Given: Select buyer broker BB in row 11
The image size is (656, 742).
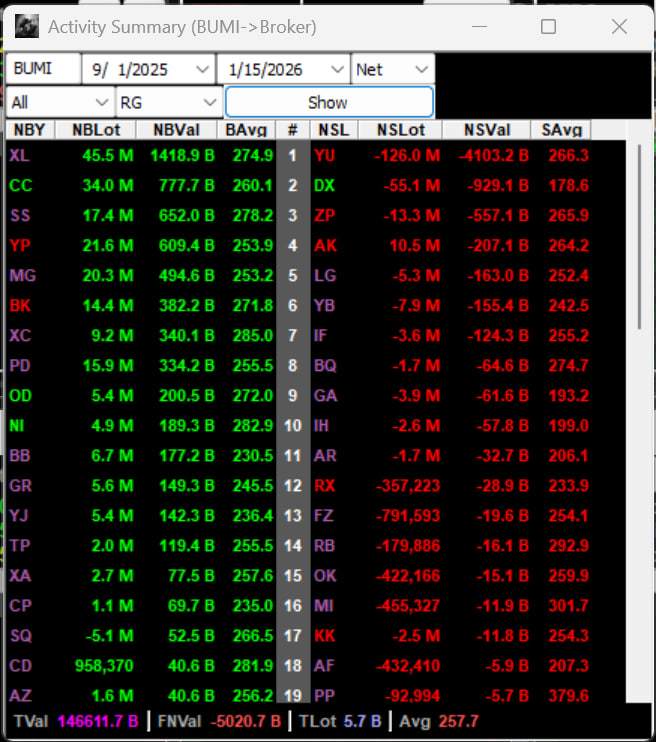Looking at the screenshot, I should (20, 455).
